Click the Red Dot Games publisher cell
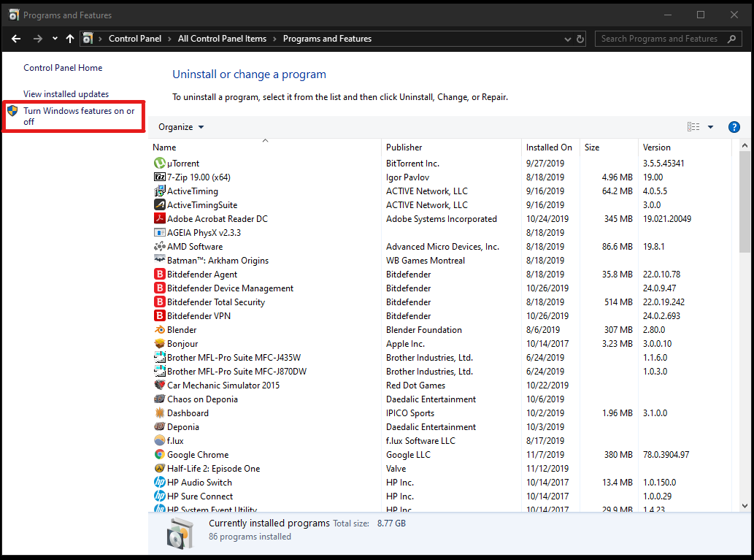The height and width of the screenshot is (560, 754). click(x=415, y=386)
